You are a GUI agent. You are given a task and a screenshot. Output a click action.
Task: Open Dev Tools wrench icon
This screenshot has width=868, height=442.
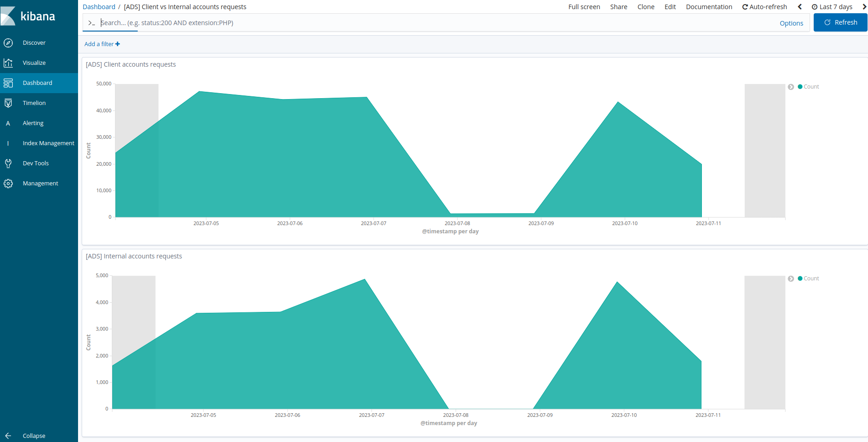pos(8,163)
